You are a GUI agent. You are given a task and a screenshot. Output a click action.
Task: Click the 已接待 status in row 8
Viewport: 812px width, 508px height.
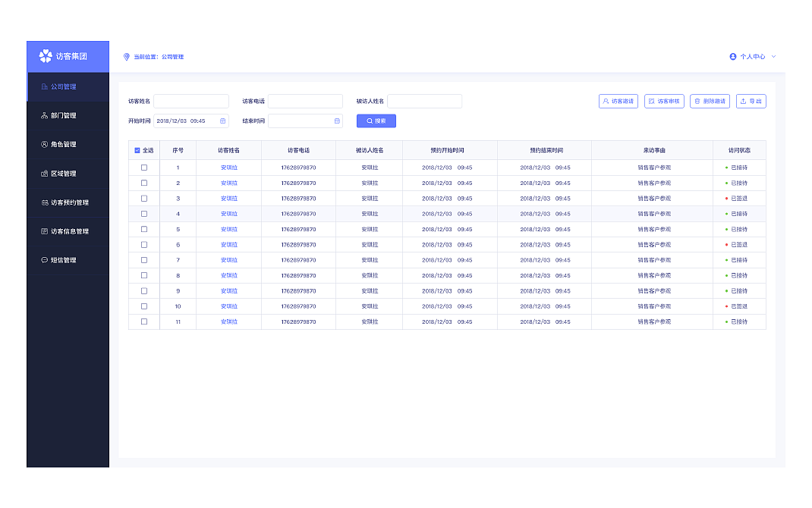point(739,276)
